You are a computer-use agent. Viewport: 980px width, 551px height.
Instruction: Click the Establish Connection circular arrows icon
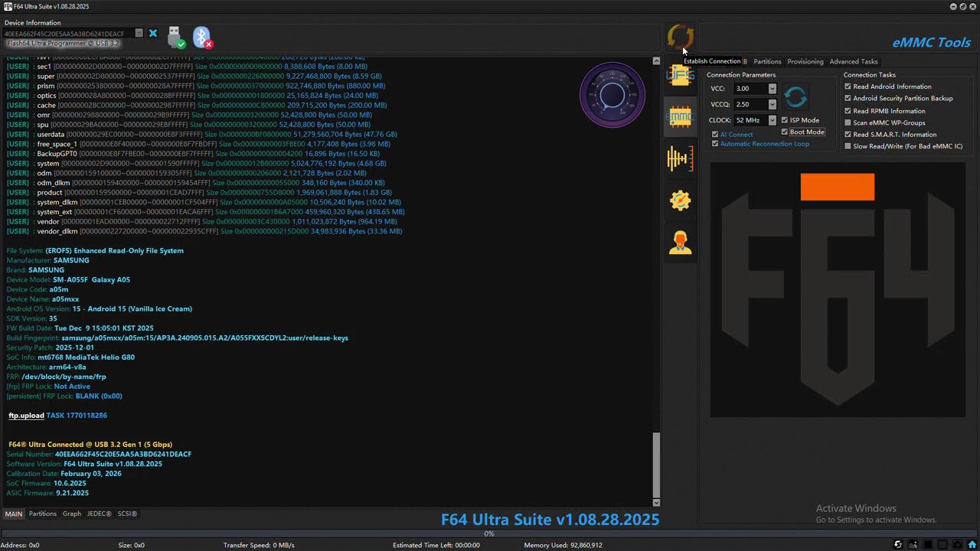[680, 36]
